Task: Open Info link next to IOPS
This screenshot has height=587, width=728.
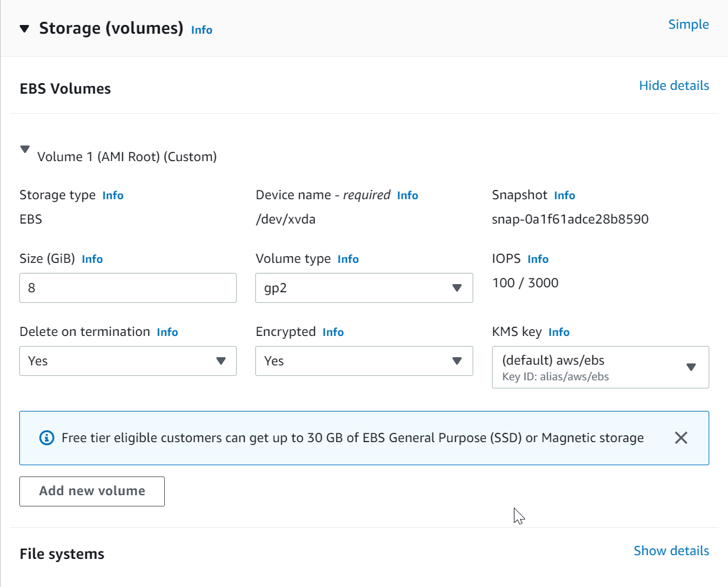Action: click(538, 259)
